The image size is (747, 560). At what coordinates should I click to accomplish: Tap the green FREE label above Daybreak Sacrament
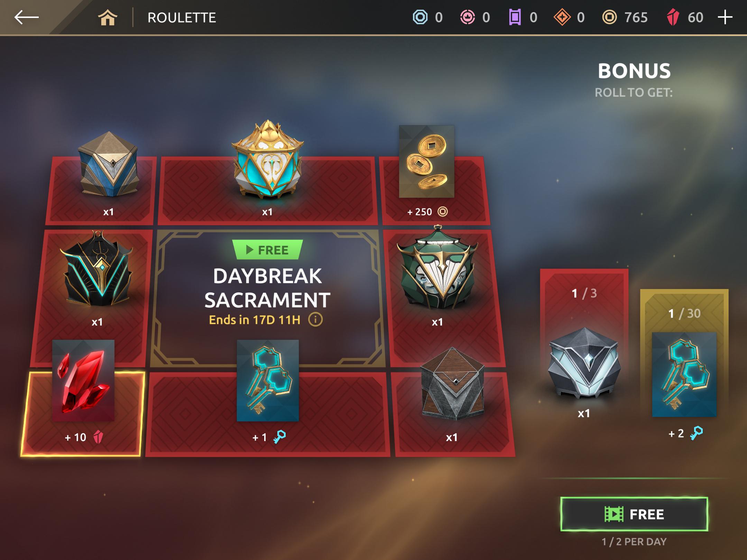point(268,250)
